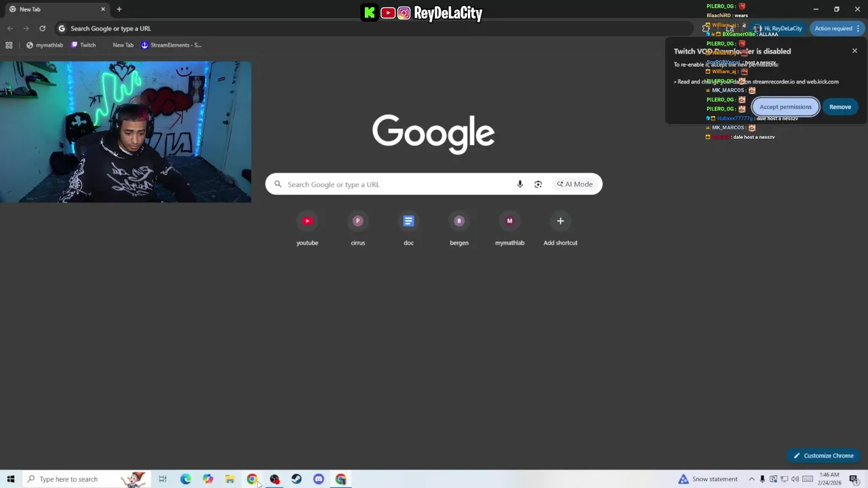Viewport: 868px width, 488px height.
Task: Open AI Mode in search box
Action: (575, 184)
